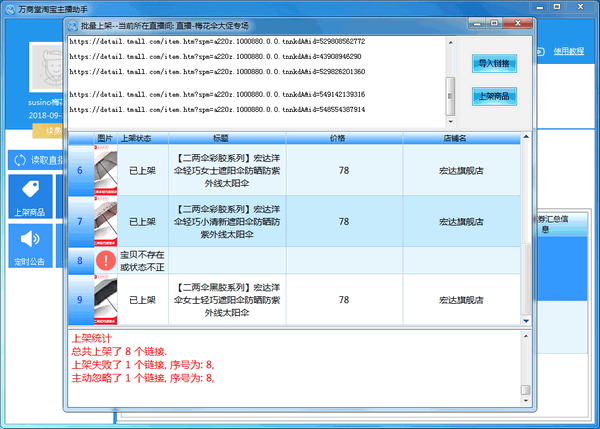600x429 pixels.
Task: Minimize the 万商堂淘宝主播助手 main window
Action: [540, 7]
